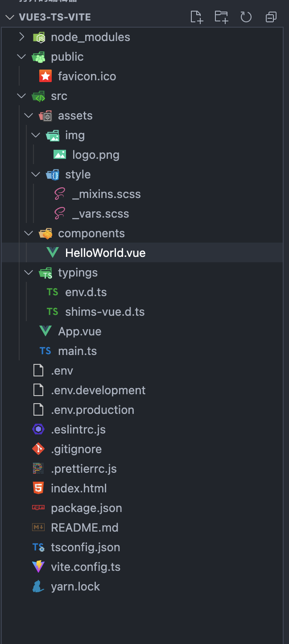Click the New Folder icon
Image resolution: width=289 pixels, height=644 pixels.
click(221, 17)
